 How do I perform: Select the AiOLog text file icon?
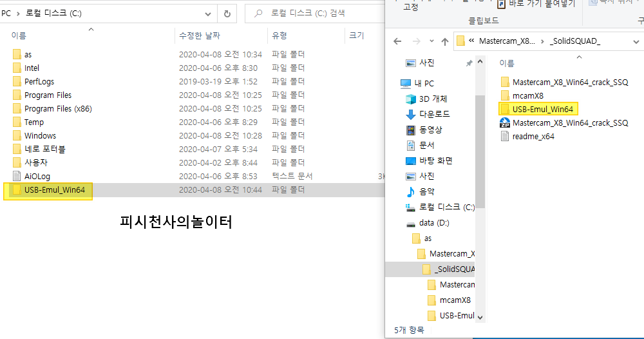(x=17, y=177)
